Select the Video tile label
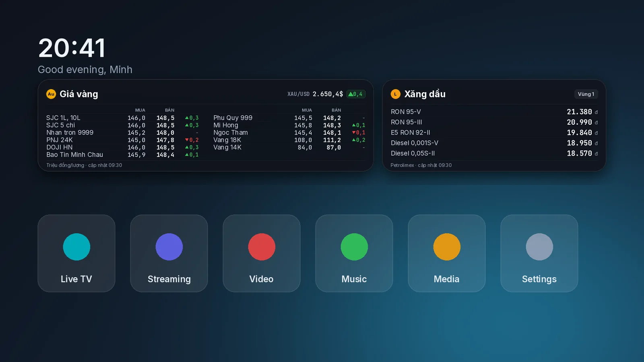Image resolution: width=644 pixels, height=362 pixels. click(x=262, y=279)
